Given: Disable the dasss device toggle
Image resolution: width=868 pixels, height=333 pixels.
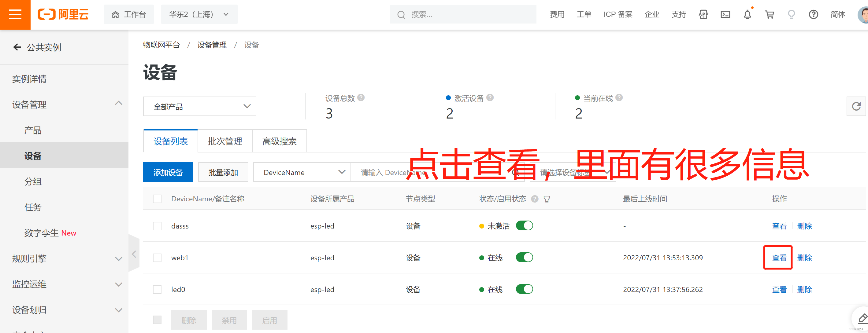Looking at the screenshot, I should (x=524, y=225).
